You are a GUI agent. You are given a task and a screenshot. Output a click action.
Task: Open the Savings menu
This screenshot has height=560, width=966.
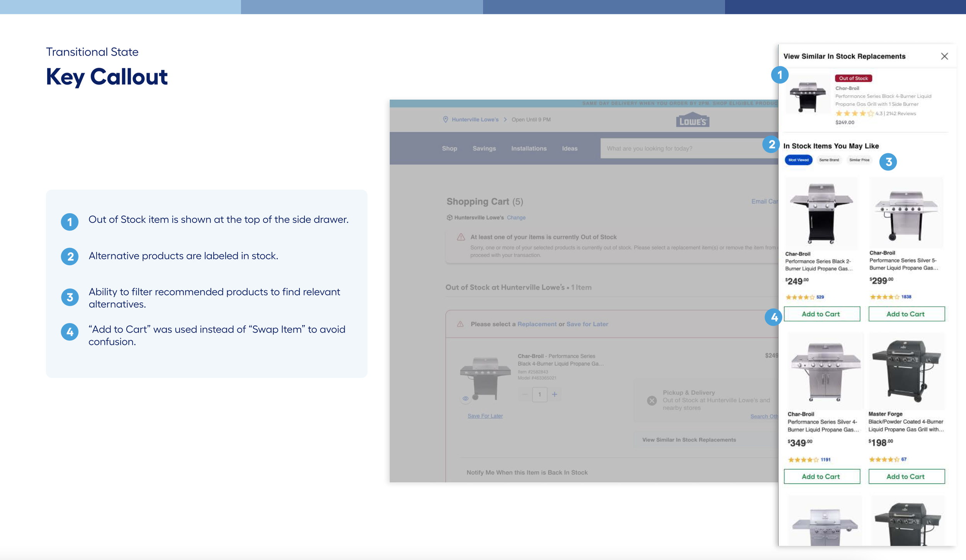tap(484, 148)
